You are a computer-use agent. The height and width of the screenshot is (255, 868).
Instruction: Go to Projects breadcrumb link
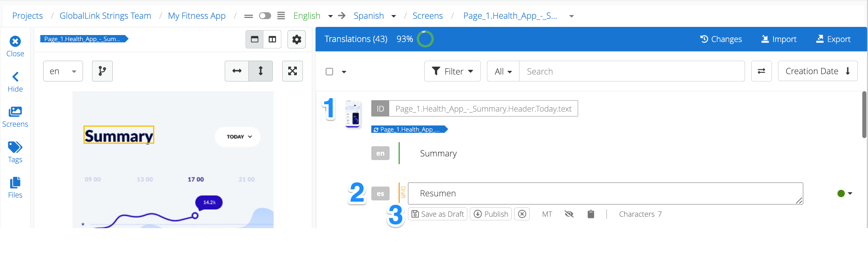click(27, 16)
